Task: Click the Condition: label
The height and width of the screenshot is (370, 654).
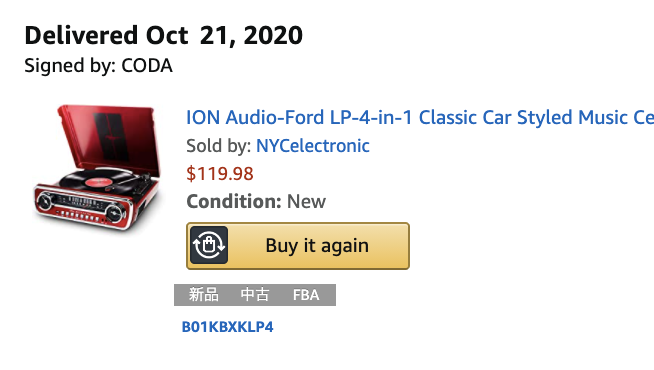Action: pos(234,201)
